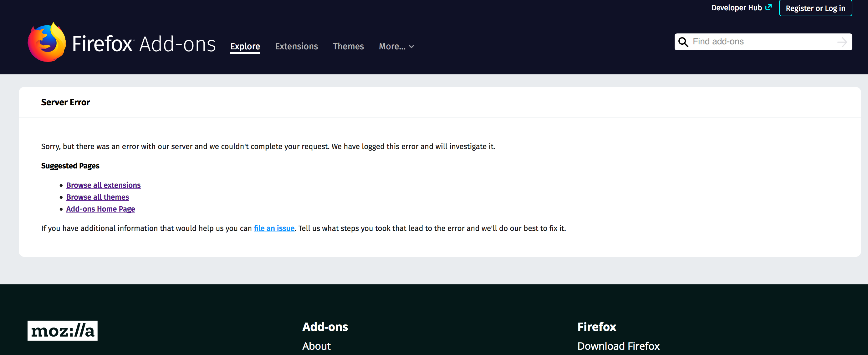Viewport: 868px width, 355px height.
Task: Open the About footer link
Action: click(x=316, y=346)
